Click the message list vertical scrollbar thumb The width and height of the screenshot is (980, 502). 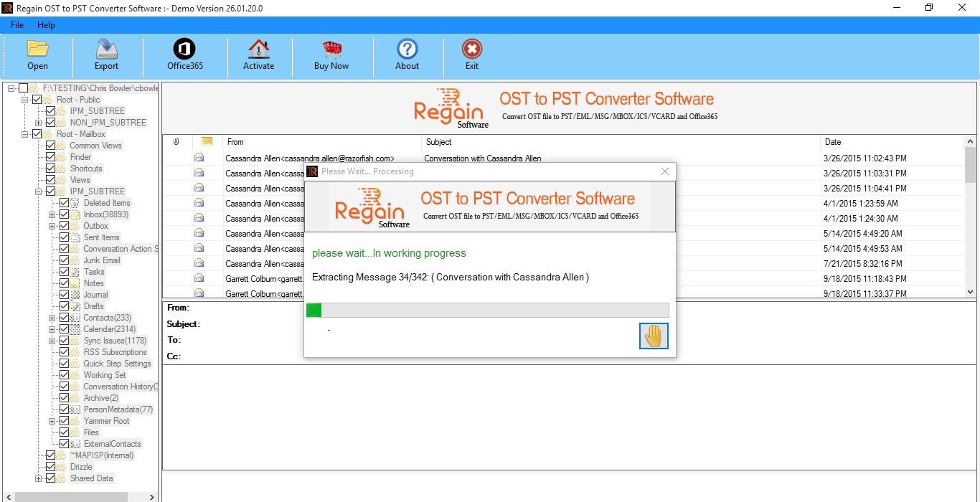(x=971, y=165)
